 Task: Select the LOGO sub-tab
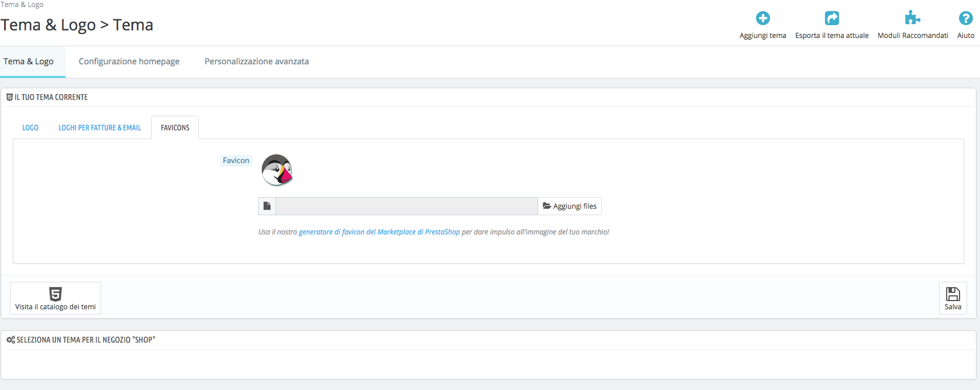pyautogui.click(x=30, y=127)
